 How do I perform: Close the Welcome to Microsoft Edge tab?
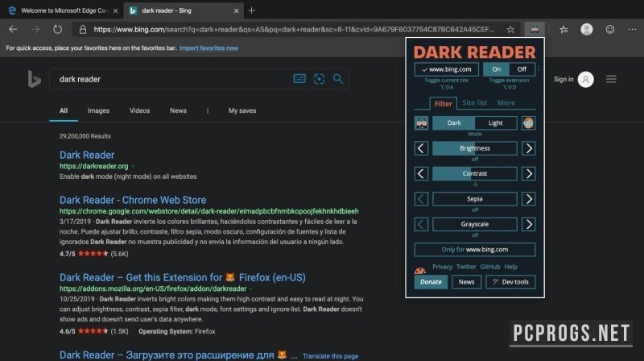[x=115, y=10]
